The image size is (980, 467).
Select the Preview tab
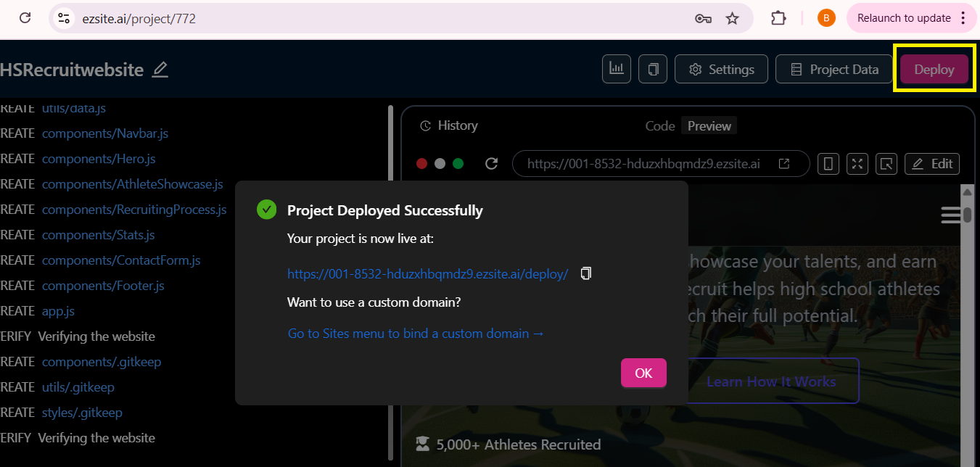[709, 126]
